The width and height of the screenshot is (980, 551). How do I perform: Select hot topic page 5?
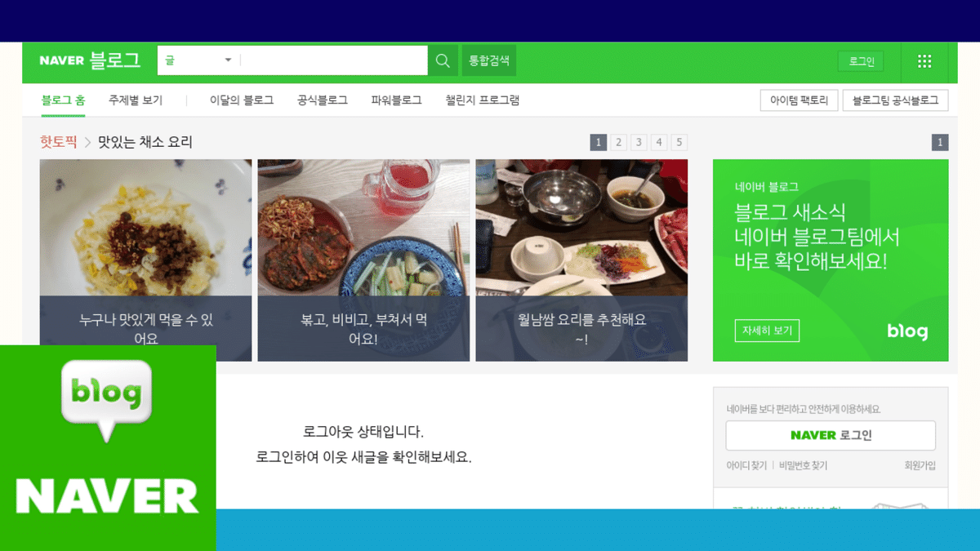(x=679, y=143)
